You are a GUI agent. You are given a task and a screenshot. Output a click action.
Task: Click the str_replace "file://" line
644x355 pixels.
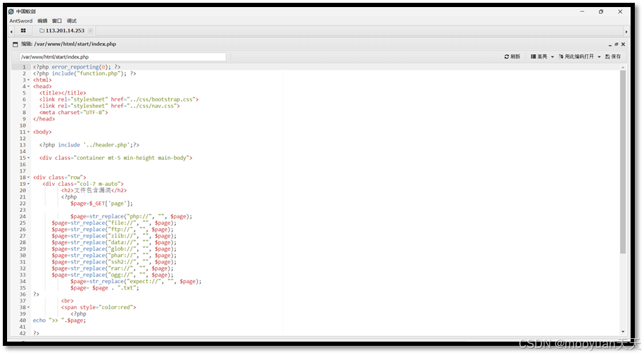[x=114, y=223]
